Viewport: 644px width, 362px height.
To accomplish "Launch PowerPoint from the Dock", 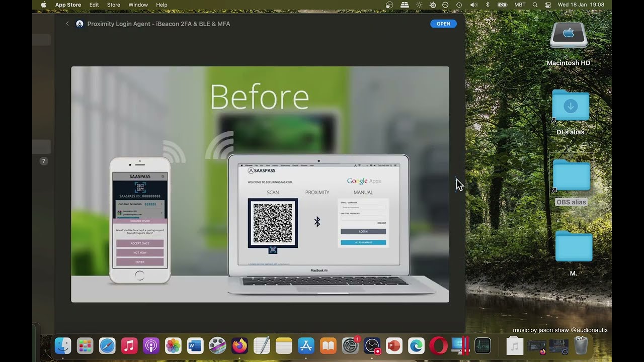I will [x=394, y=345].
